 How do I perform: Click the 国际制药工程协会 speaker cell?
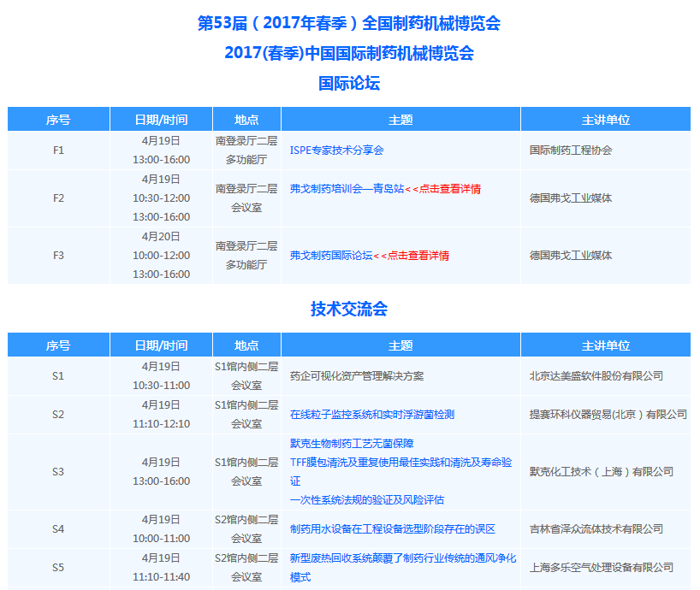click(x=571, y=150)
